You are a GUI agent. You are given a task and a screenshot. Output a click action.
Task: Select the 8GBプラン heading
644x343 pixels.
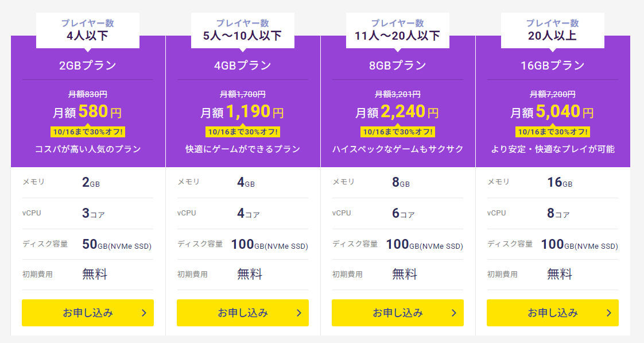[x=398, y=65]
